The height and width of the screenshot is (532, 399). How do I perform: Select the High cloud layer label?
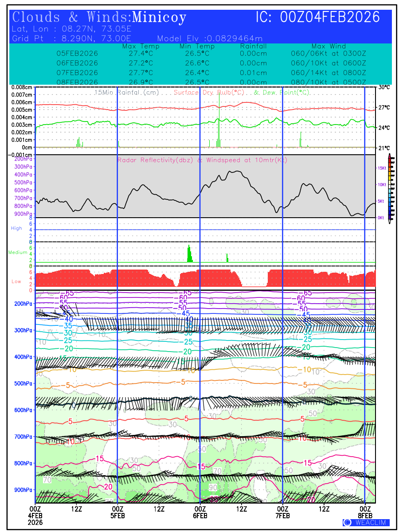point(16,228)
